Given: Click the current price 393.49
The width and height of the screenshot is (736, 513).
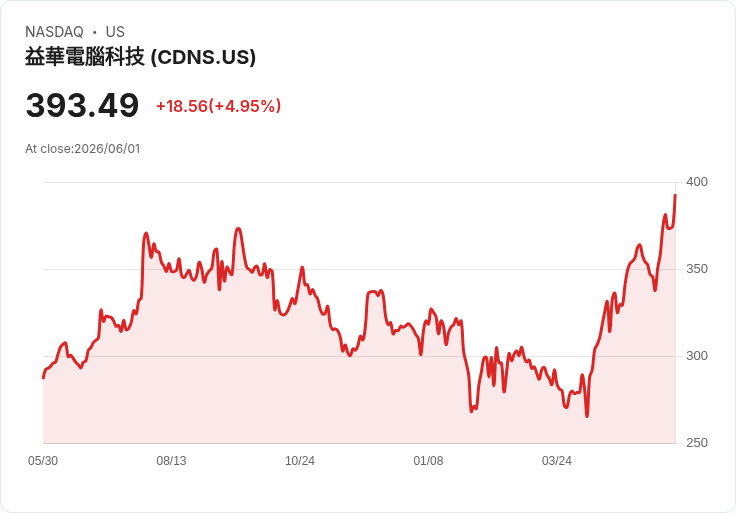Looking at the screenshot, I should (x=82, y=105).
